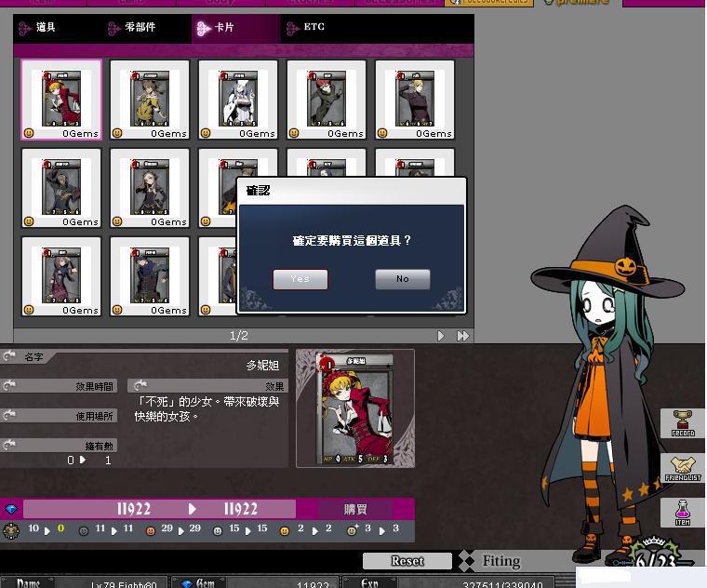707x588 pixels.
Task: Click the 1/2 page indicator
Action: pyautogui.click(x=239, y=336)
